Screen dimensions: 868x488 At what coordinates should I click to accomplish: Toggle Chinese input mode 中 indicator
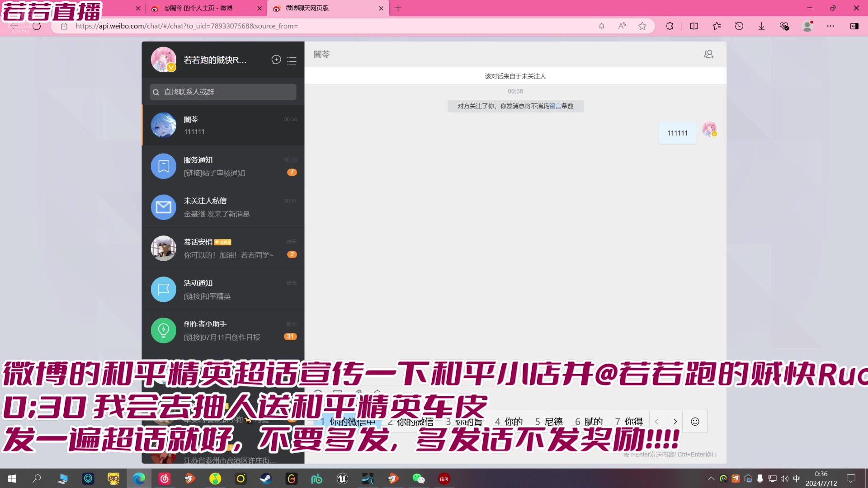(797, 479)
